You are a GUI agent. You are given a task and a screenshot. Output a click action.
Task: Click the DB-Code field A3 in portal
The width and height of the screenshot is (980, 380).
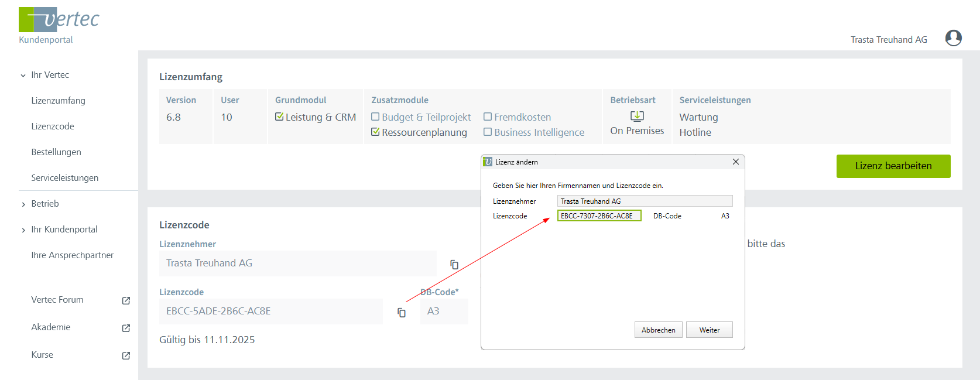(444, 311)
